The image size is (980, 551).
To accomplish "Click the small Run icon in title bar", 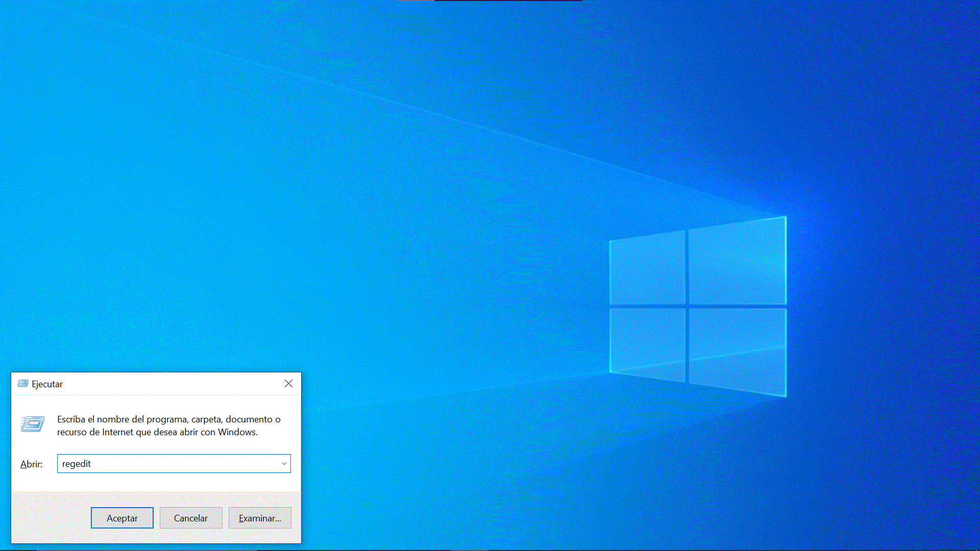I will pyautogui.click(x=22, y=384).
